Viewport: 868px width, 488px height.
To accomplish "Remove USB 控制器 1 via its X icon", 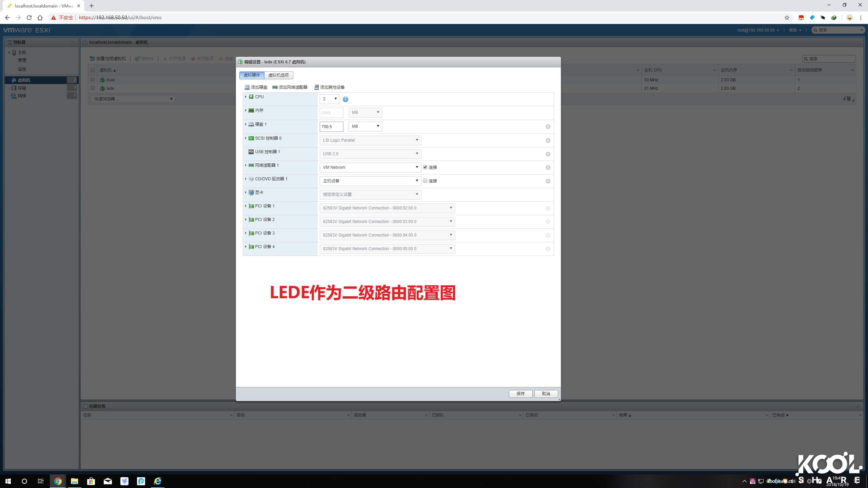I will tap(548, 154).
